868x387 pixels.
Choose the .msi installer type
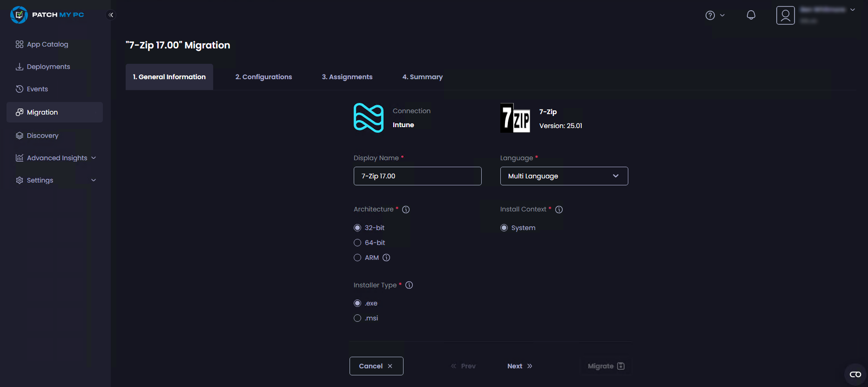pyautogui.click(x=357, y=318)
